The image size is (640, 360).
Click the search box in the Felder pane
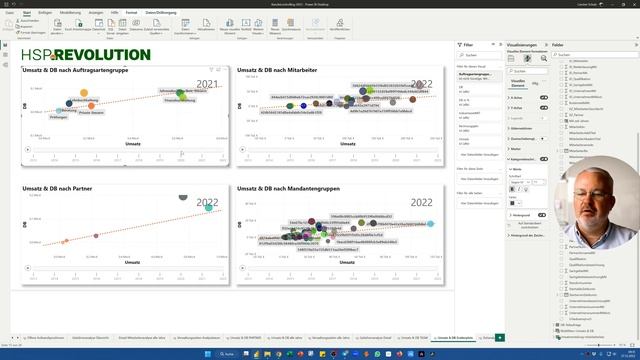(x=595, y=55)
